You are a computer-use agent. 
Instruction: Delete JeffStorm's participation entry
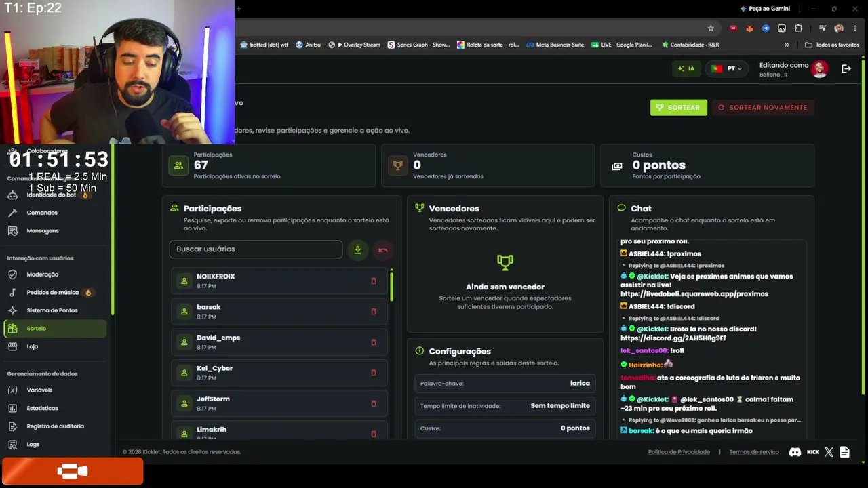coord(374,403)
